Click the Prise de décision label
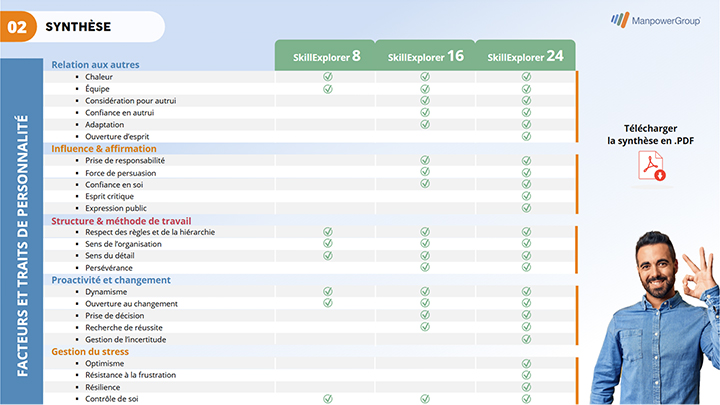 (114, 315)
